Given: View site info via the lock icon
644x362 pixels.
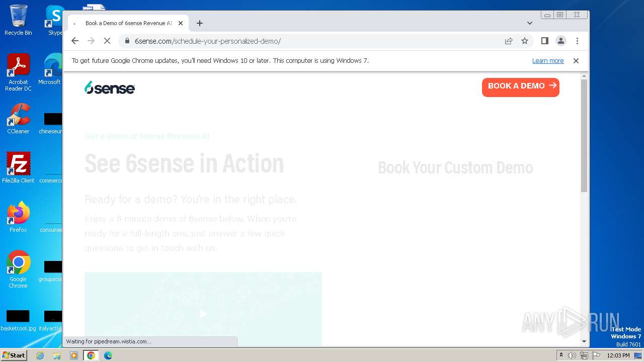Looking at the screenshot, I should tap(127, 41).
